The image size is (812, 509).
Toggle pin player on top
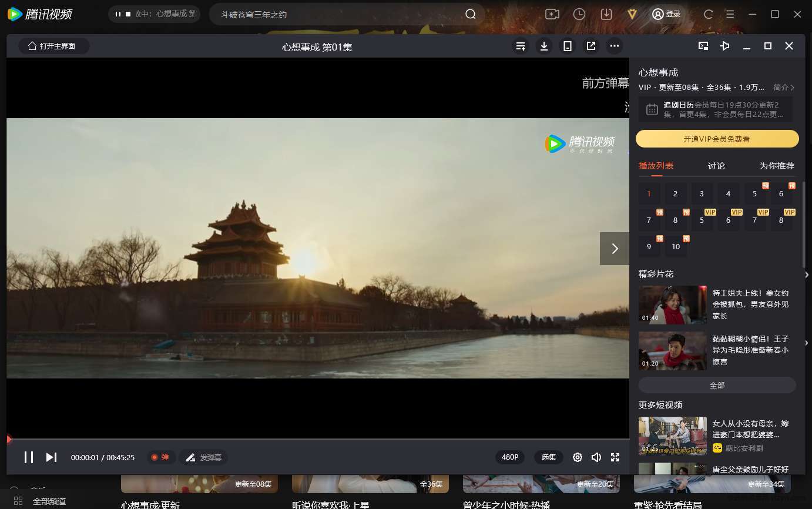coord(725,46)
